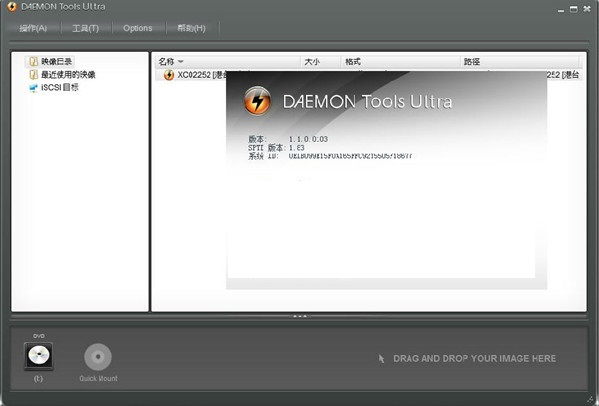The width and height of the screenshot is (599, 406).
Task: Open the 操作(A) menu
Action: (x=33, y=28)
